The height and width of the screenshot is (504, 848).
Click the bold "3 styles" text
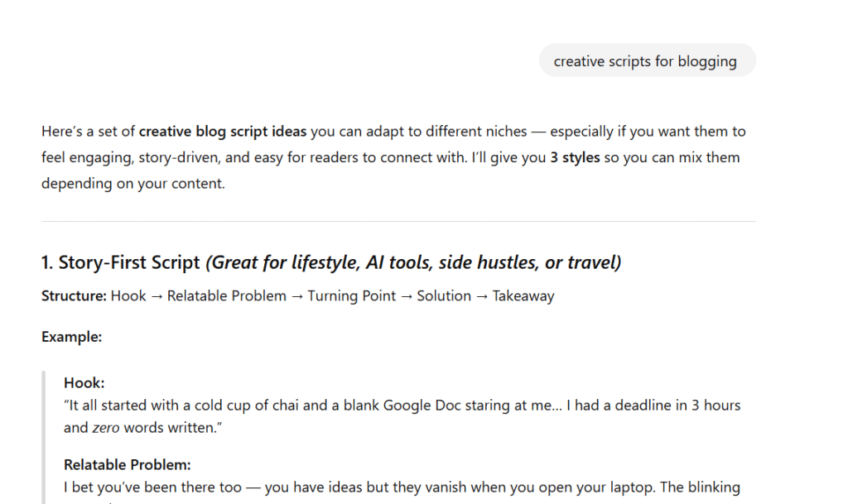click(x=575, y=157)
